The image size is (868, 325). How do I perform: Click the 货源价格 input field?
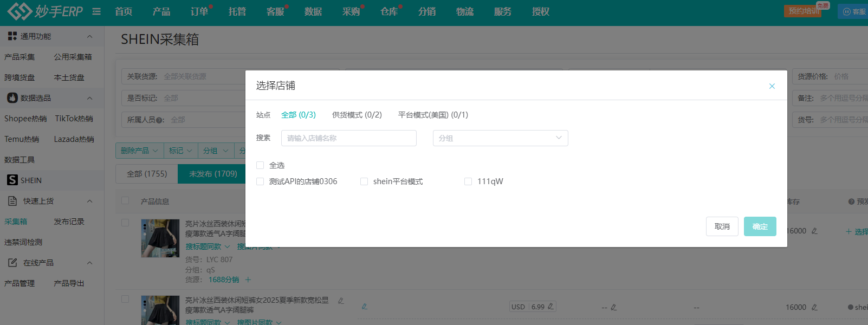click(x=830, y=76)
